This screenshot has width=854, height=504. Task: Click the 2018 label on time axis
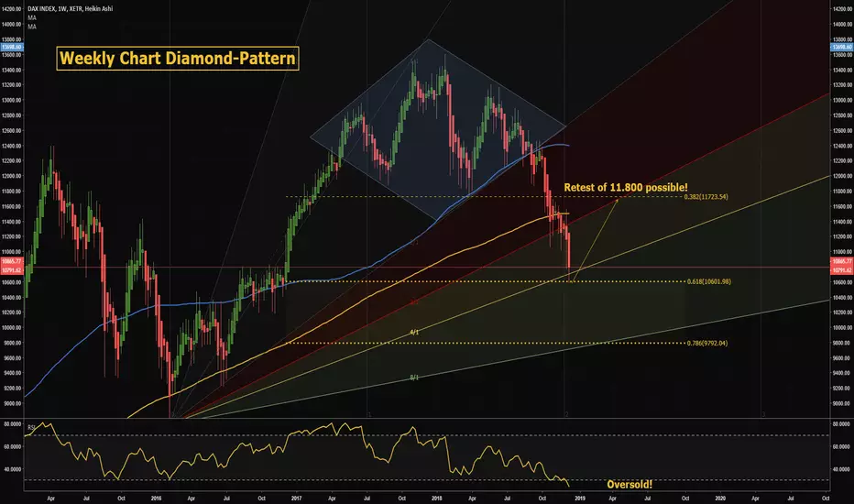pos(437,498)
